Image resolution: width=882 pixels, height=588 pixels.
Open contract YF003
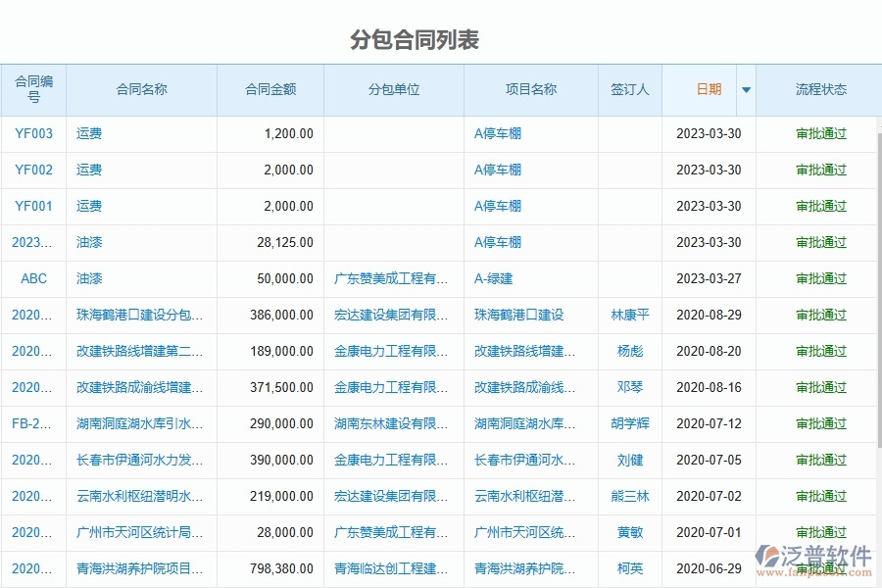pos(33,133)
